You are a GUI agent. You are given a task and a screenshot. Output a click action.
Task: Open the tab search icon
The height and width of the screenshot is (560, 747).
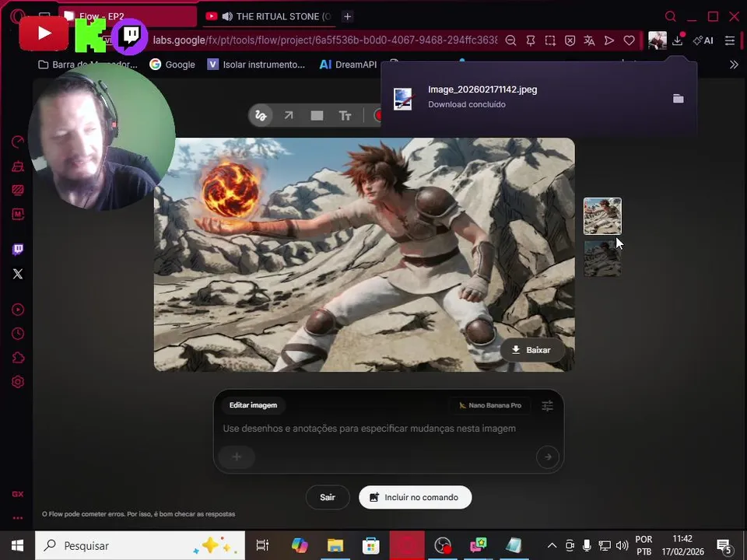tap(670, 16)
